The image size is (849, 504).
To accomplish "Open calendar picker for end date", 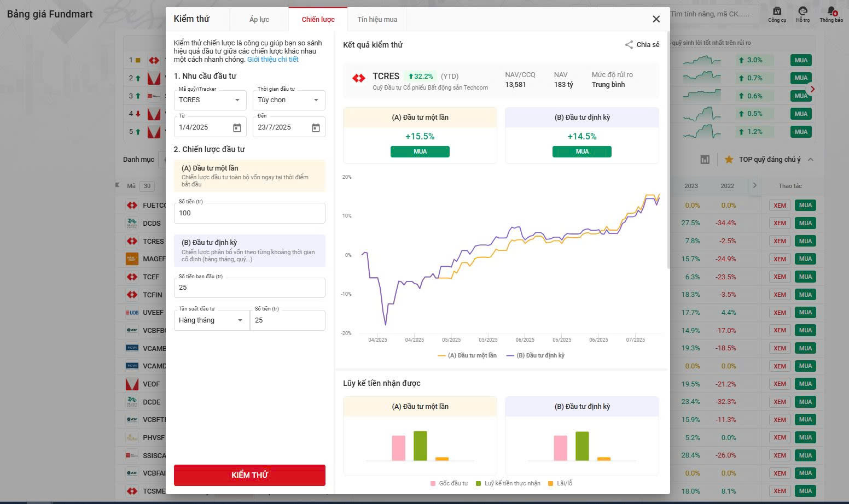I will point(316,127).
